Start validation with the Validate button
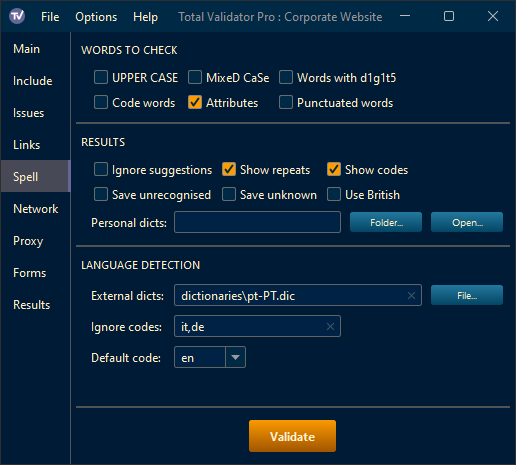Viewport: 516px width, 465px height. click(x=292, y=436)
